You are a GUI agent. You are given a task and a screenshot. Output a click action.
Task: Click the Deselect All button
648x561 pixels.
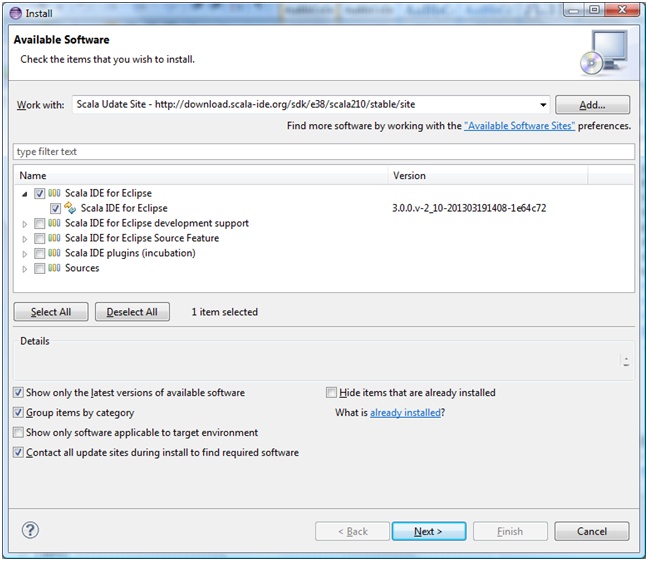(132, 312)
